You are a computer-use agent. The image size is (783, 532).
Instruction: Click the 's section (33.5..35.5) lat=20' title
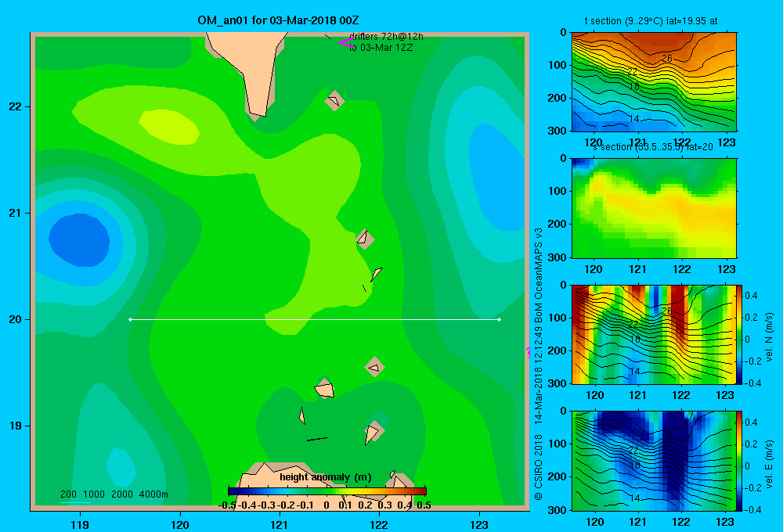coord(653,147)
